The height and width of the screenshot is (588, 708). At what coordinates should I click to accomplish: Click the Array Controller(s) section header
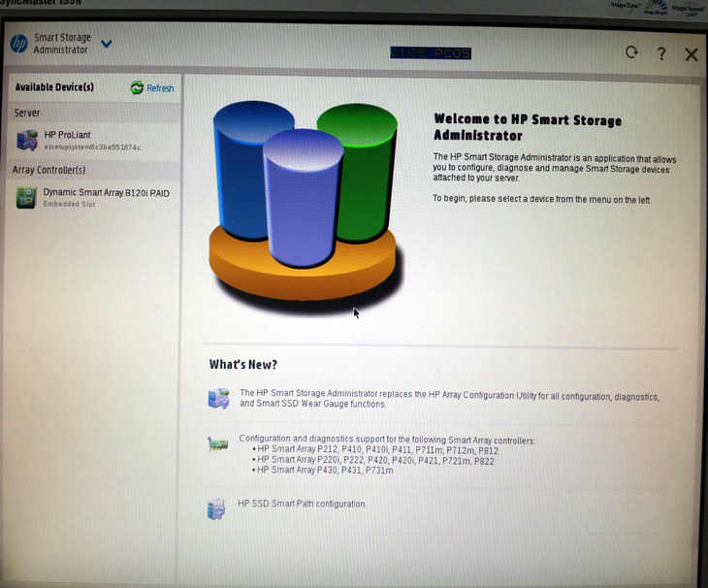[x=94, y=170]
